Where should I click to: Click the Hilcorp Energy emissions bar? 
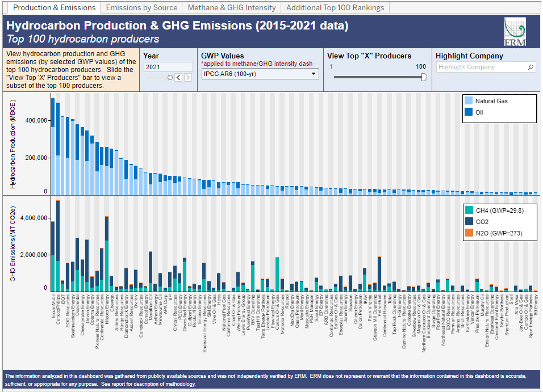pos(107,254)
